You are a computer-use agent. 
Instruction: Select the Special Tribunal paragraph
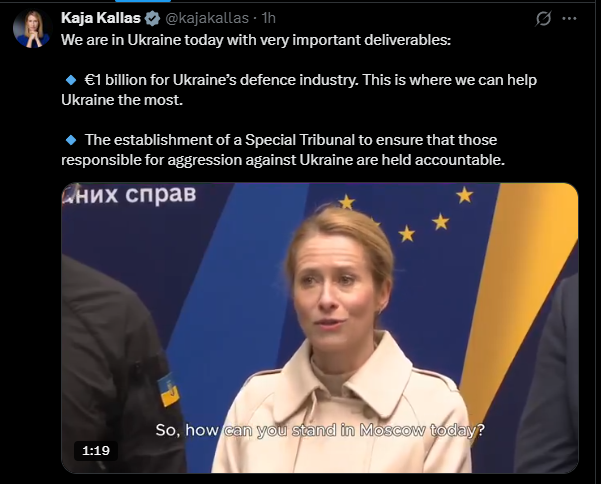tap(283, 150)
